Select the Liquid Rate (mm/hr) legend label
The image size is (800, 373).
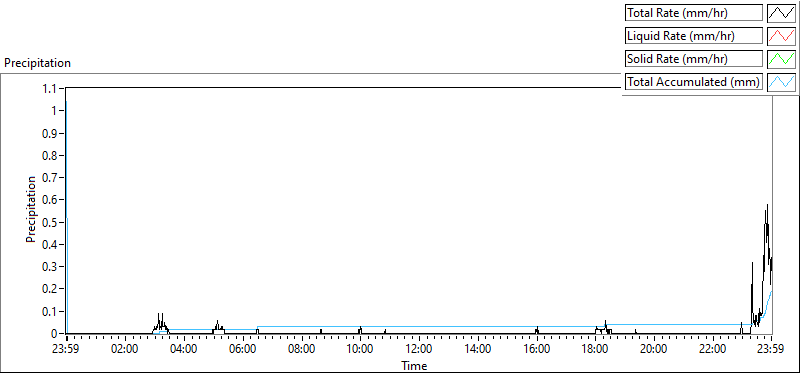693,36
